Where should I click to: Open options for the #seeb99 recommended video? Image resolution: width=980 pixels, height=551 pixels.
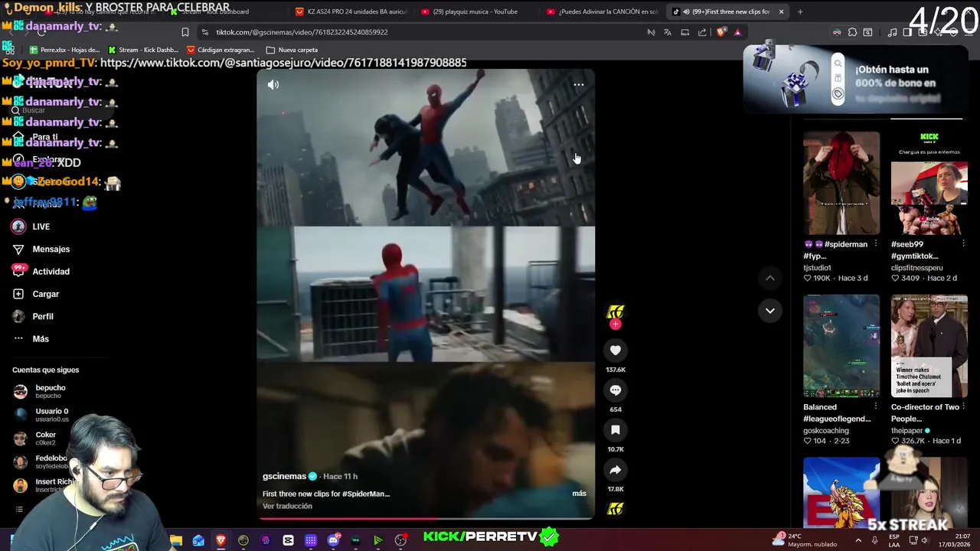click(963, 244)
